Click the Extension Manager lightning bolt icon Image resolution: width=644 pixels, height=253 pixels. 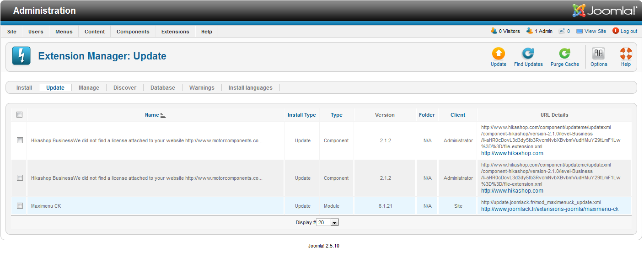(x=21, y=56)
